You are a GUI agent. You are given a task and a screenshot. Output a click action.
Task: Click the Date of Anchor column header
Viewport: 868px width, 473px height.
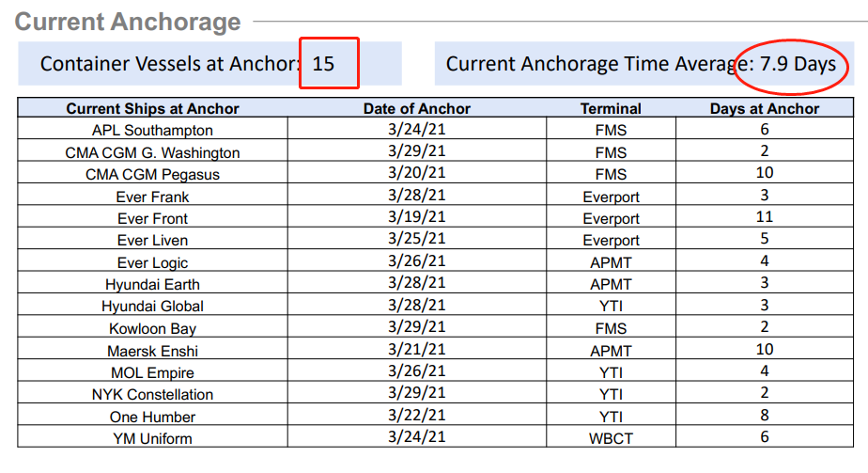click(417, 108)
